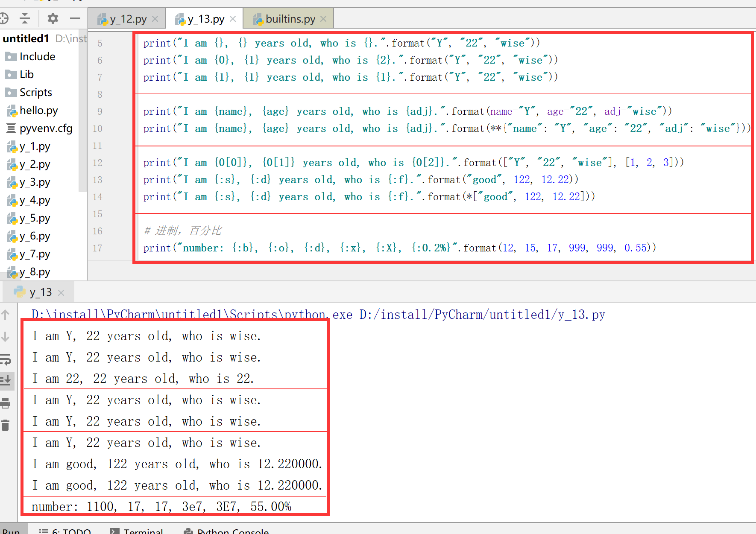This screenshot has width=756, height=534.
Task: Click line number 12 in gutter
Action: [97, 163]
